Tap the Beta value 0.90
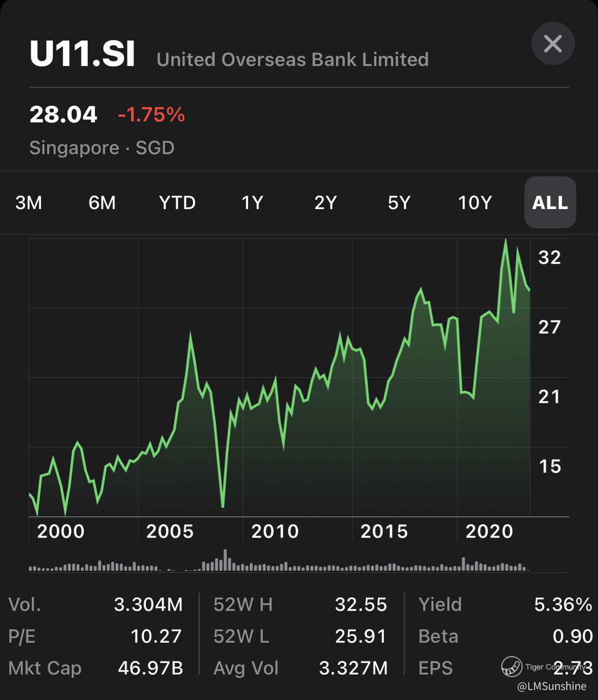The width and height of the screenshot is (598, 700). [x=572, y=636]
